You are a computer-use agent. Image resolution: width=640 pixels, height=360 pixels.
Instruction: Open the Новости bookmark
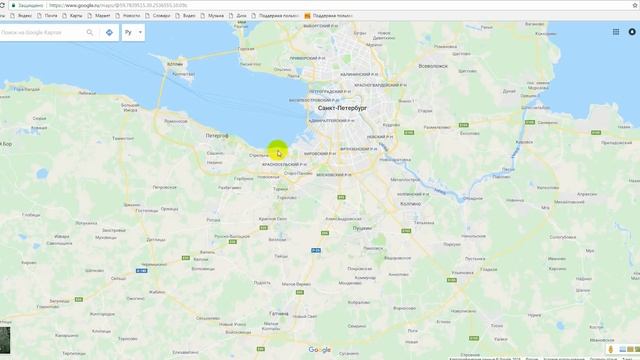click(x=128, y=16)
